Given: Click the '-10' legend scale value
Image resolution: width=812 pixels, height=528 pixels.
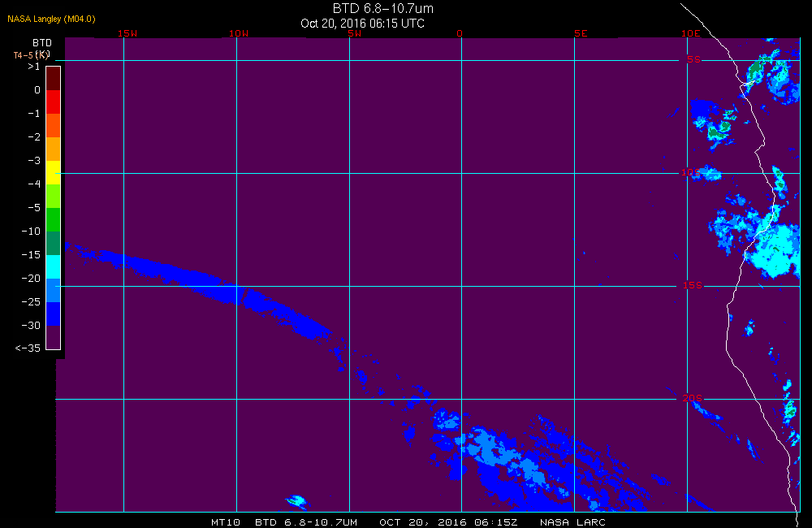Looking at the screenshot, I should [31, 232].
